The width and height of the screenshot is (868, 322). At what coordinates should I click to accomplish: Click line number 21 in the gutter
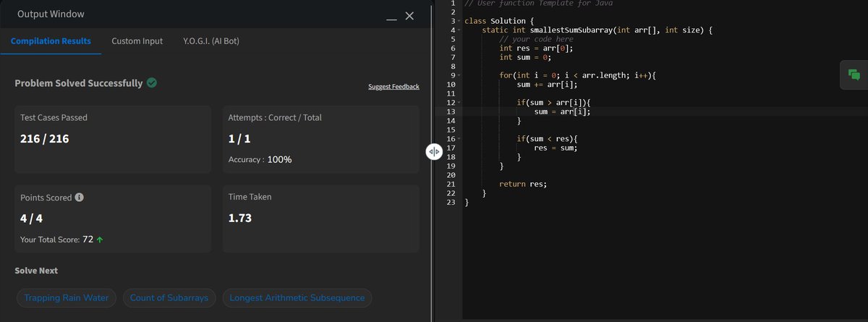tap(451, 184)
